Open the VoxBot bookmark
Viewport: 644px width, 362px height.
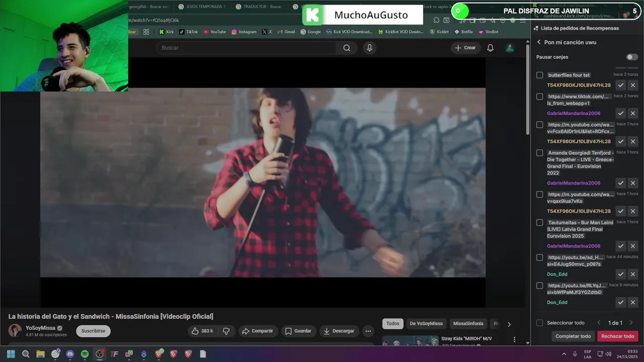[489, 32]
